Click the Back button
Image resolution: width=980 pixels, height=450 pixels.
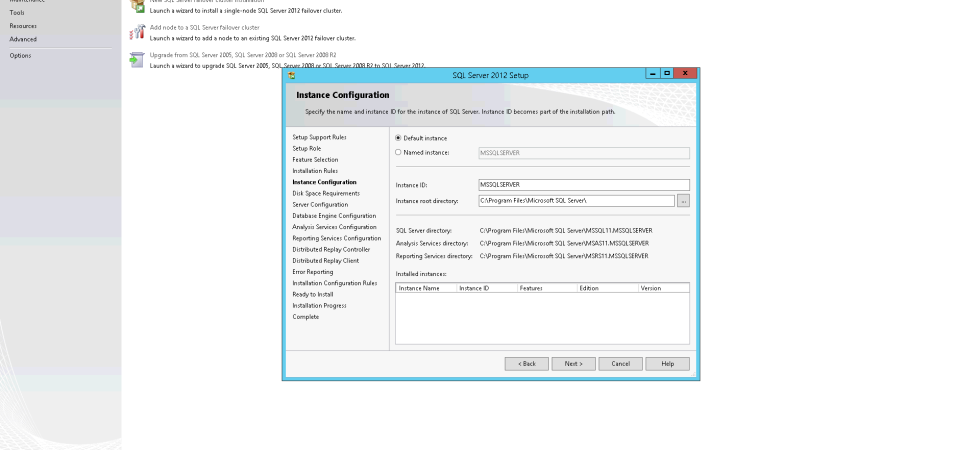527,364
